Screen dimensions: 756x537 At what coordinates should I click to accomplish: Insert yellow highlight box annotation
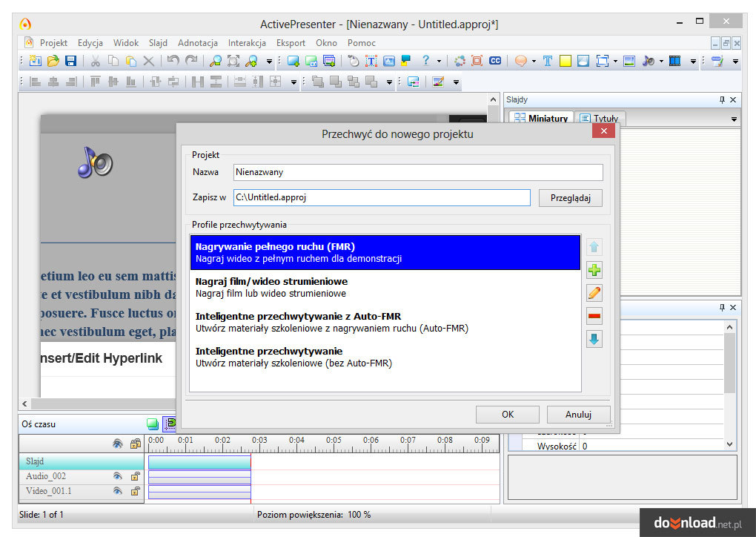tap(565, 61)
